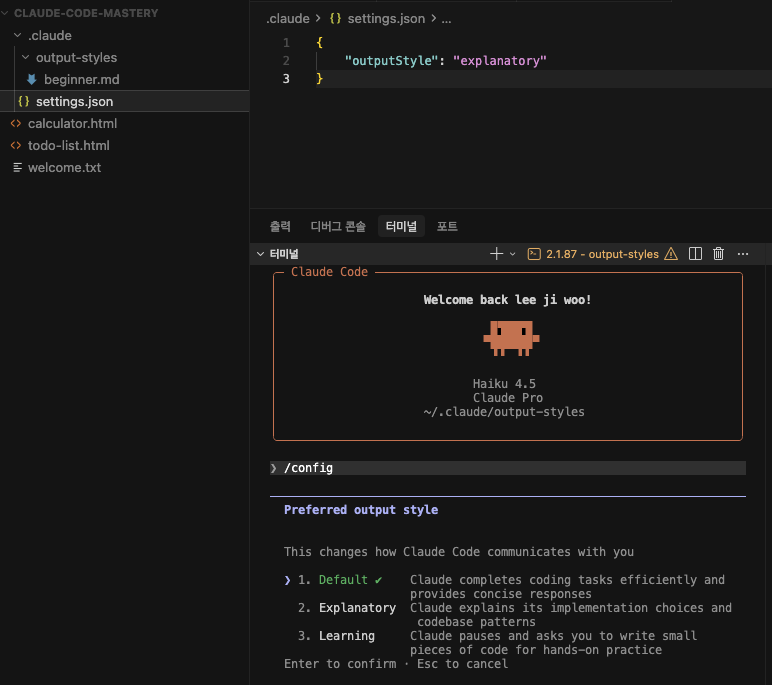The width and height of the screenshot is (772, 685).
Task: Open todo-list.html in the explorer
Action: click(x=68, y=146)
